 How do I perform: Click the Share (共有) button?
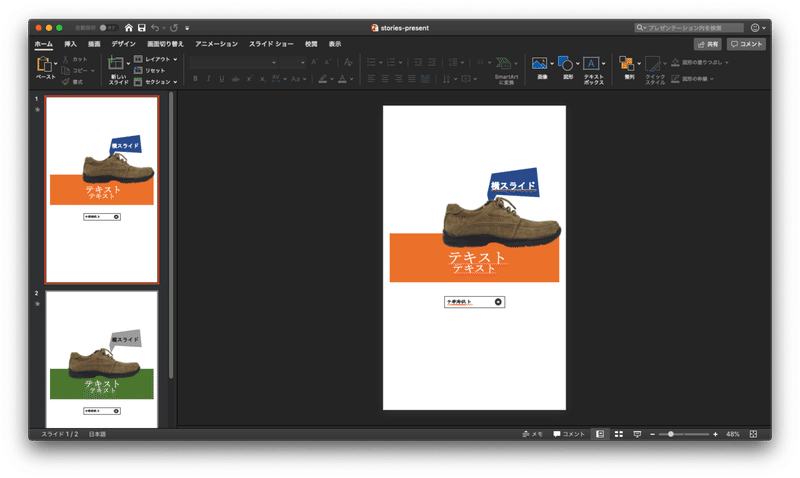coord(708,44)
